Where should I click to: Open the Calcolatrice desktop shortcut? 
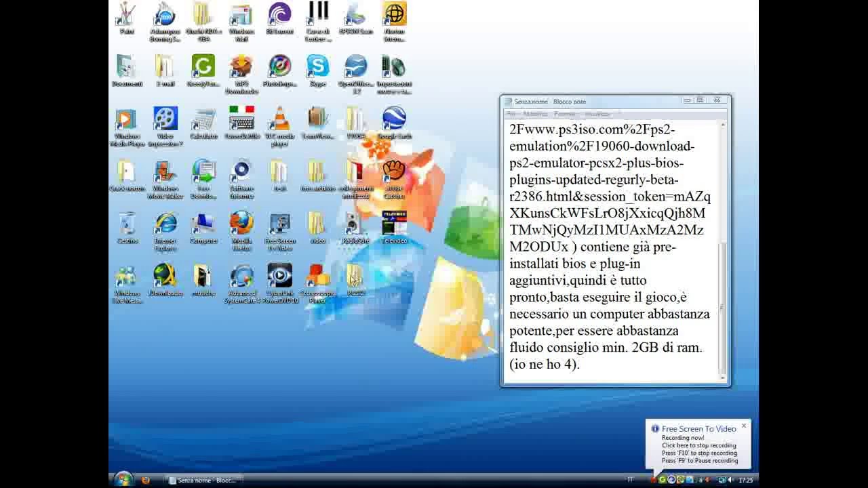(203, 123)
